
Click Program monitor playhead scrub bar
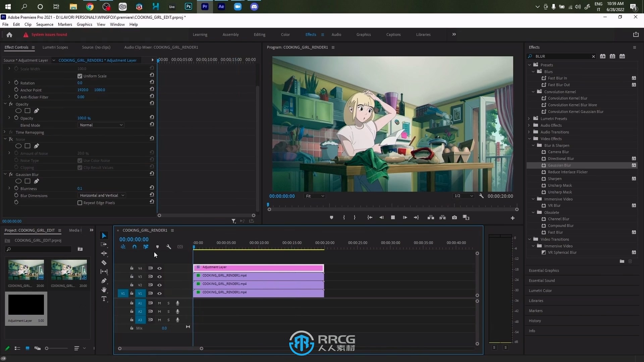pyautogui.click(x=392, y=205)
